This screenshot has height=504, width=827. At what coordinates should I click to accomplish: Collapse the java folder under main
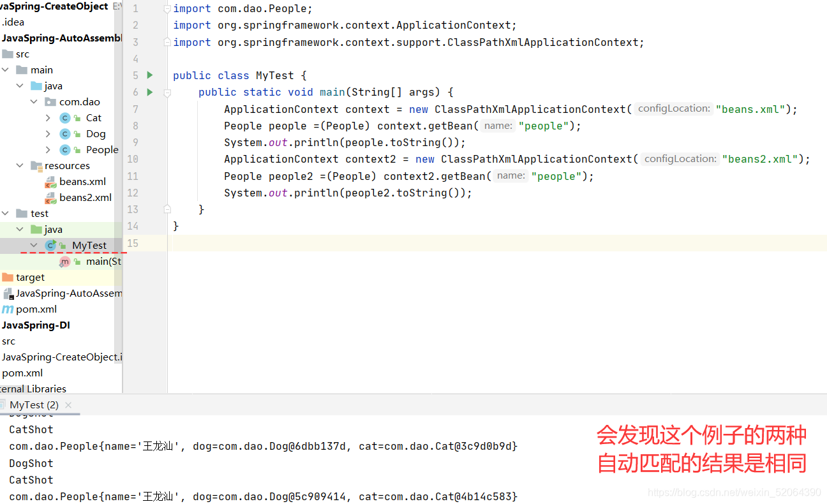click(20, 85)
